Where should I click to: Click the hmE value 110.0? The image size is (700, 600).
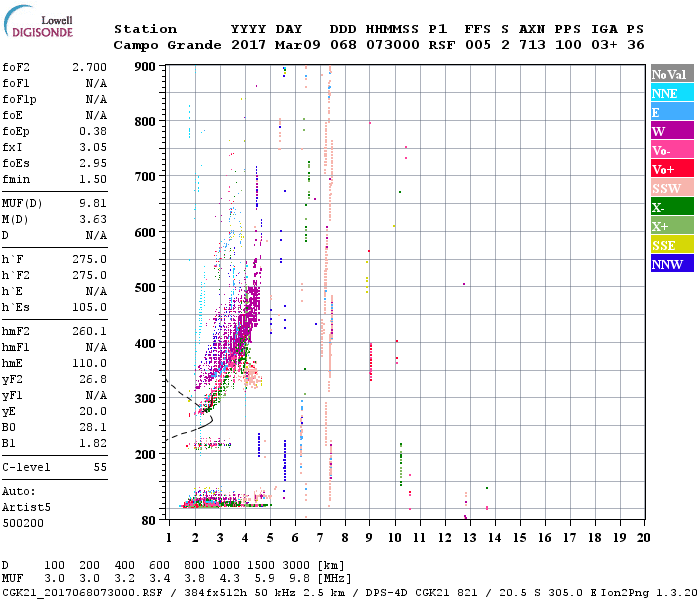pyautogui.click(x=89, y=364)
